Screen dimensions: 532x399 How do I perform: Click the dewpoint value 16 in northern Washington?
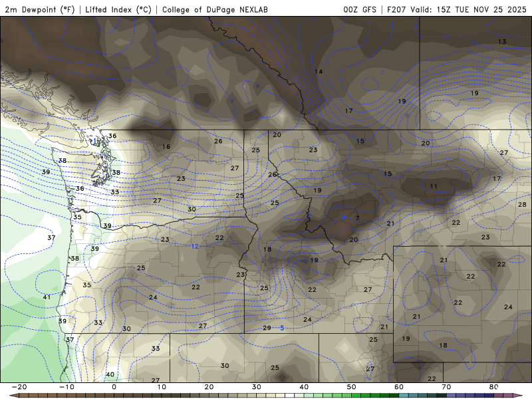tap(166, 147)
